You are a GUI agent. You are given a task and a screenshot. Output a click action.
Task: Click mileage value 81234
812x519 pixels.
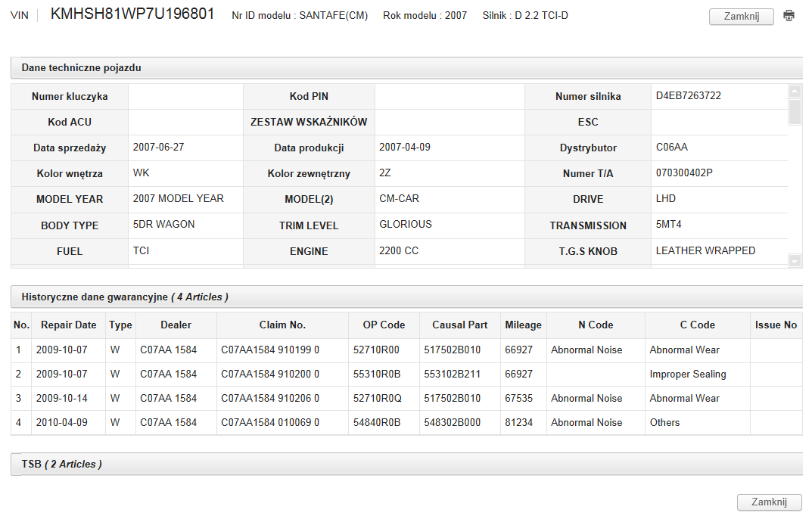click(x=519, y=423)
